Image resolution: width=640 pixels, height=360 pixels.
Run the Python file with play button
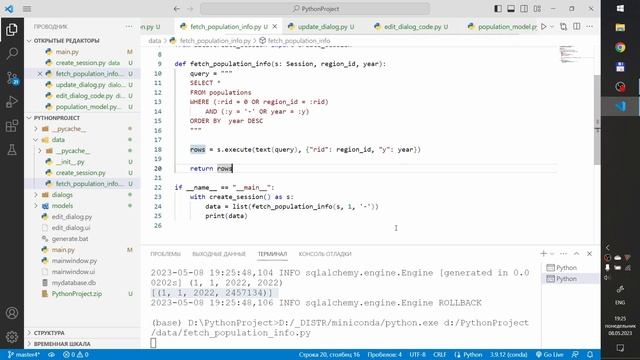(543, 27)
